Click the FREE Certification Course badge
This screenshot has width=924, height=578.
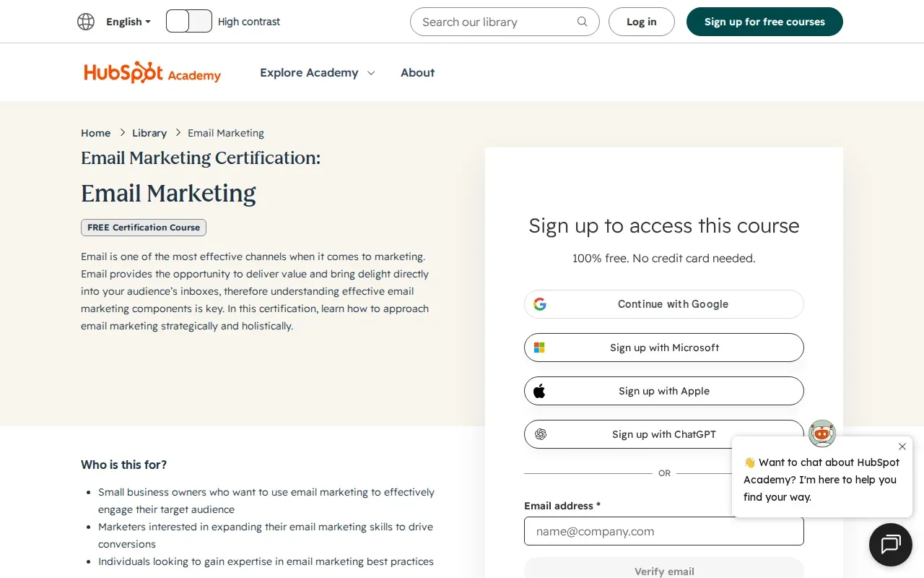click(x=144, y=228)
